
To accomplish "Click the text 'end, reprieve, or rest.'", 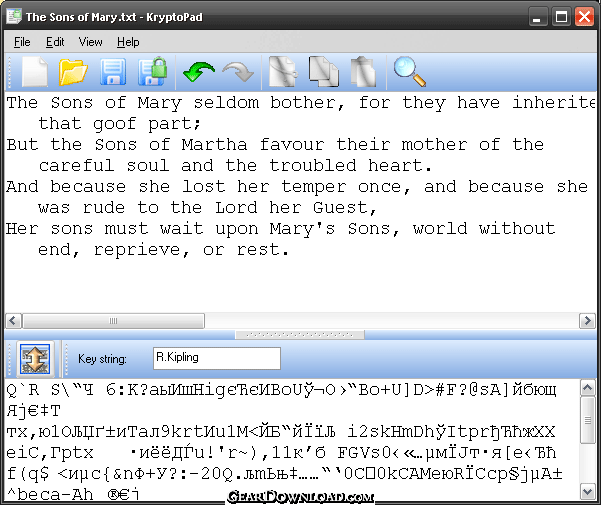I will [163, 250].
